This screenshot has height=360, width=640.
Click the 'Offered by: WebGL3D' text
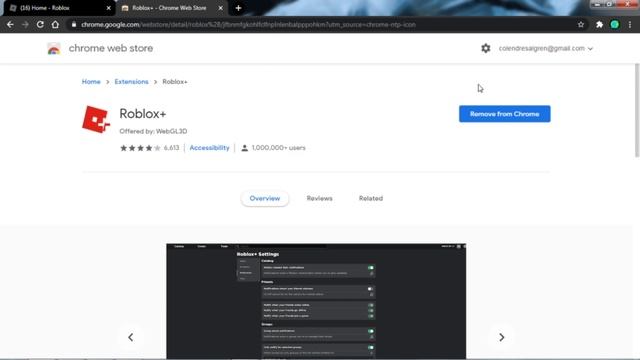point(153,131)
